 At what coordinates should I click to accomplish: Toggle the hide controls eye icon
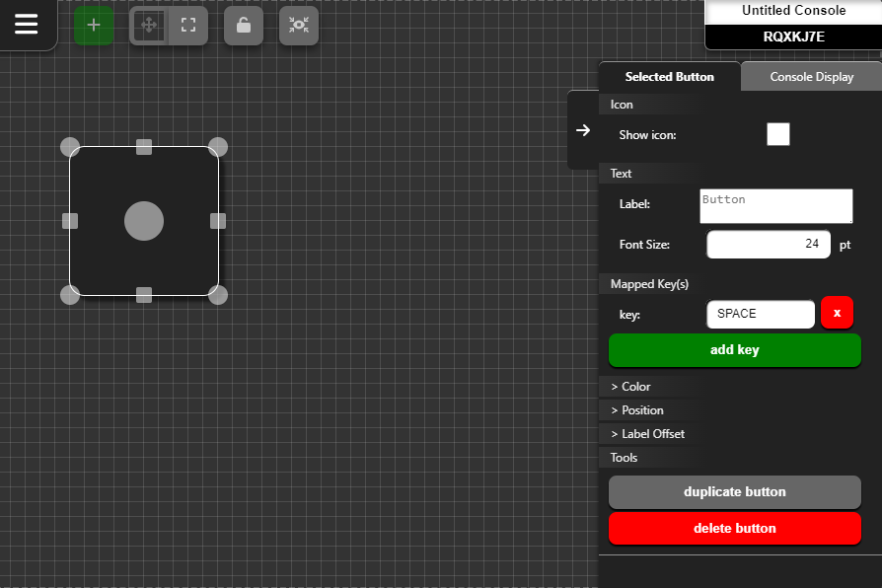299,26
